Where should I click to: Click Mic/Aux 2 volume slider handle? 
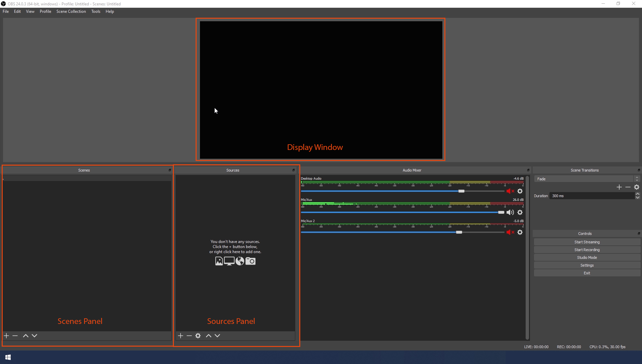coord(459,232)
